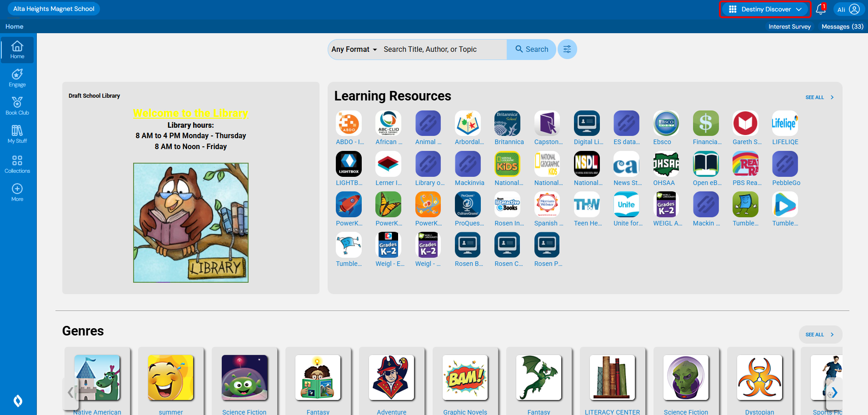The image size is (868, 415).
Task: Open Engage in the sidebar
Action: [17, 78]
